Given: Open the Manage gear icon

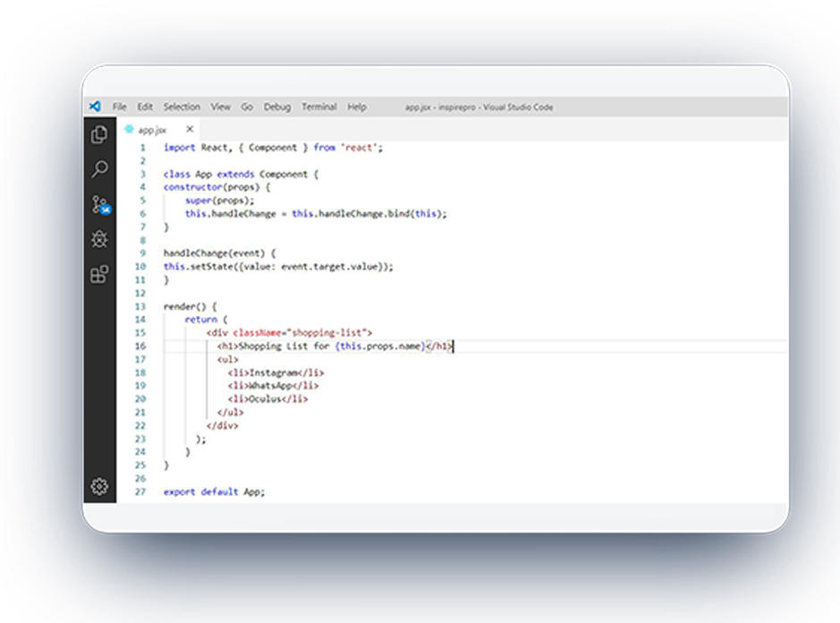Looking at the screenshot, I should [99, 486].
